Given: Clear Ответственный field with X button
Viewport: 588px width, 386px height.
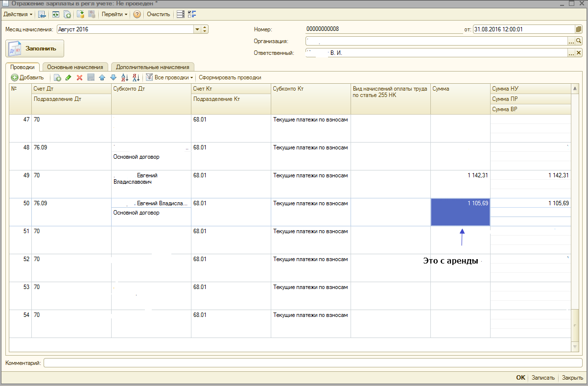Looking at the screenshot, I should [578, 53].
